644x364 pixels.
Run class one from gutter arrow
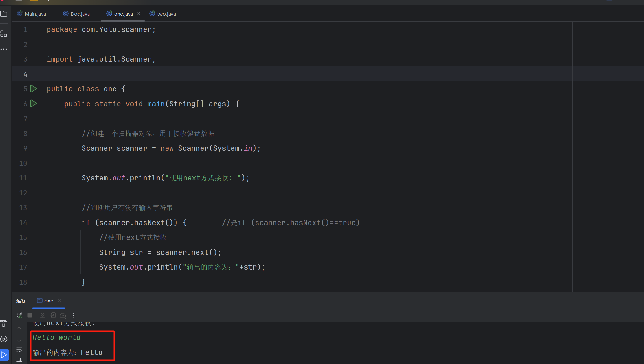coord(33,89)
